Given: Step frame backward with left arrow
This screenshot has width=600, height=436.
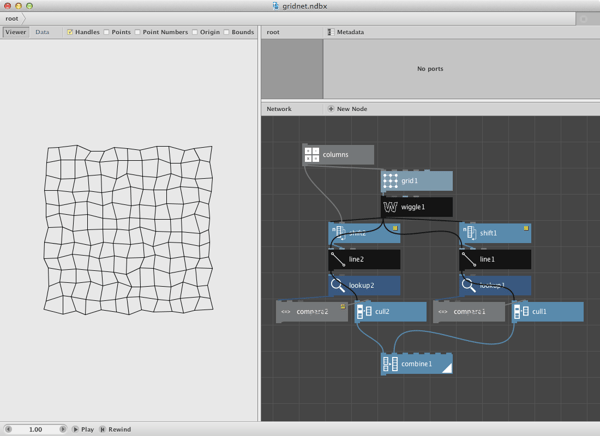Looking at the screenshot, I should click(x=9, y=429).
